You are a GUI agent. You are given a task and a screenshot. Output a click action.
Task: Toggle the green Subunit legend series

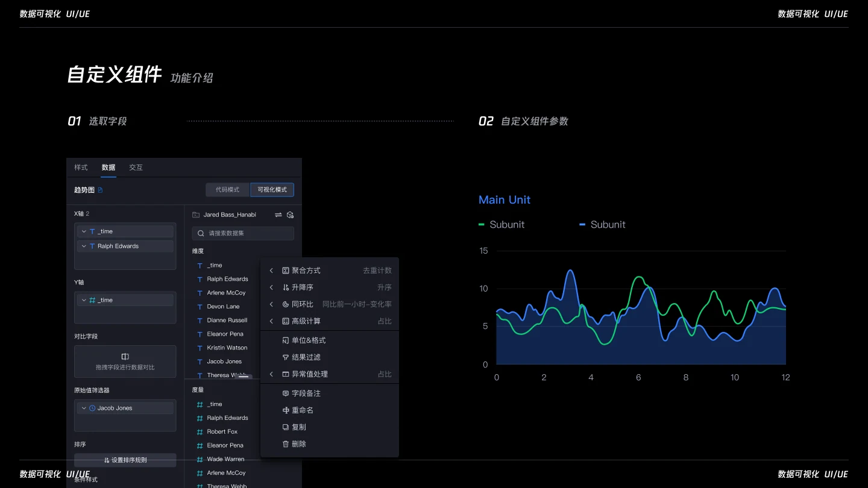click(502, 225)
